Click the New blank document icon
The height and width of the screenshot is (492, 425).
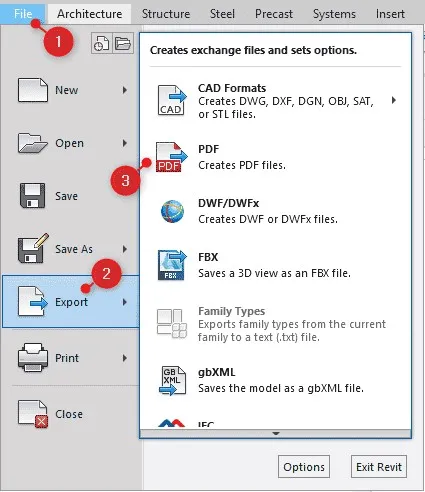(33, 90)
